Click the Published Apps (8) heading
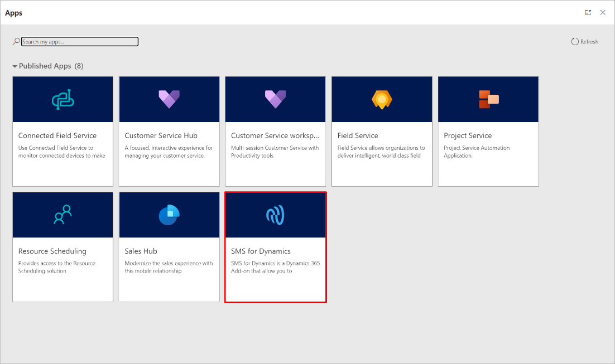The image size is (615, 364). (51, 66)
